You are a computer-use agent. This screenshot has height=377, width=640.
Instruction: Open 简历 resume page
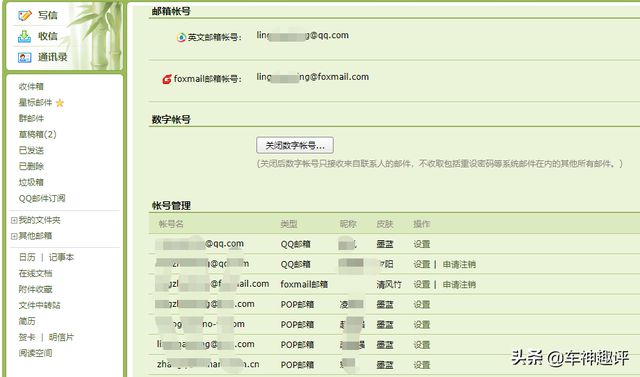coord(27,321)
